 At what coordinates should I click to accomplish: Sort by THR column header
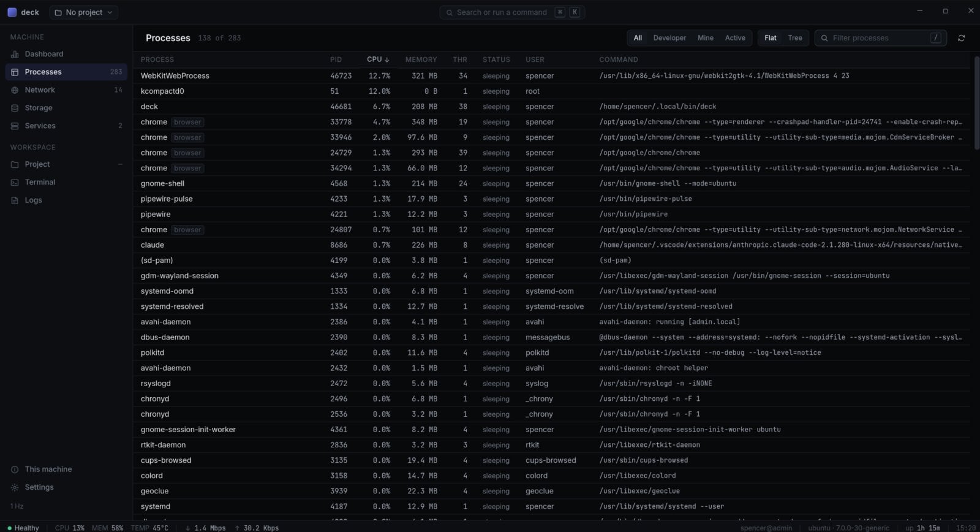[460, 59]
